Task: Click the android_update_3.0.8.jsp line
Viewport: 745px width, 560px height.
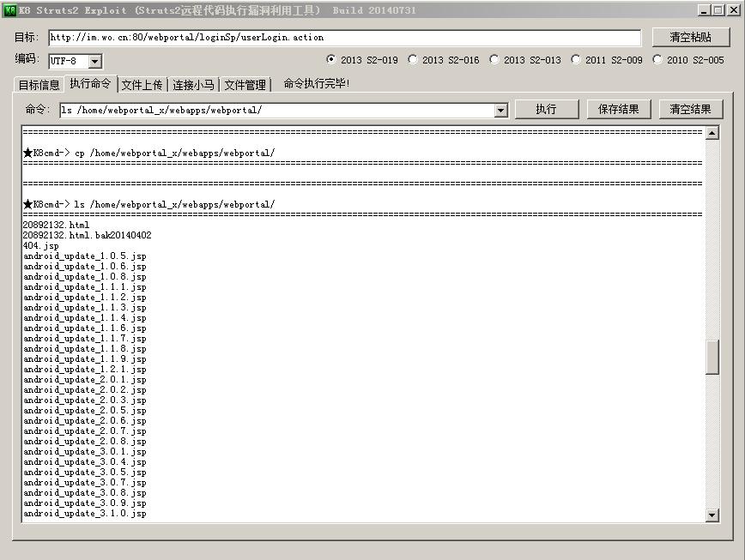Action: pos(85,493)
